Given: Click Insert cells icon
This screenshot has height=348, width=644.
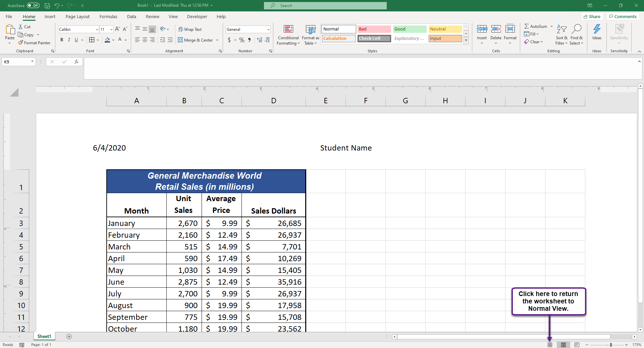Looking at the screenshot, I should click(482, 29).
